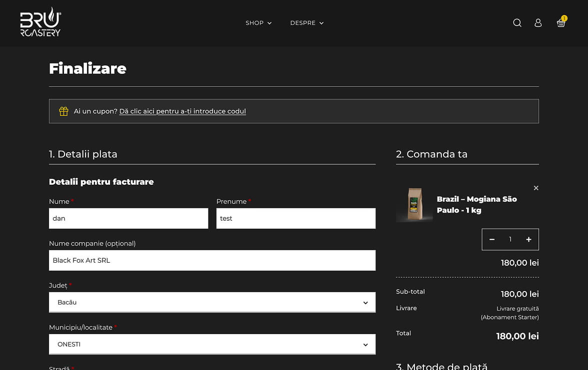Click the coupon code entry link

pyautogui.click(x=182, y=111)
